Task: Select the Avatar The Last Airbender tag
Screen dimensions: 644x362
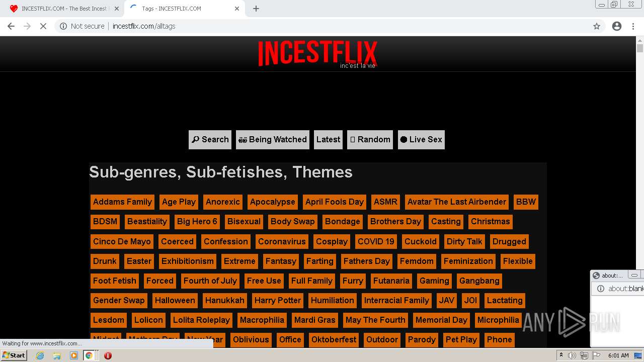Action: pos(457,202)
